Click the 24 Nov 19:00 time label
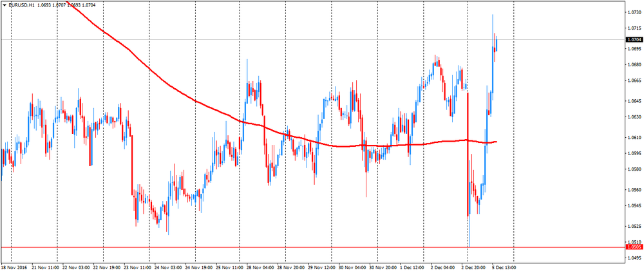The height and width of the screenshot is (273, 644). point(198,267)
